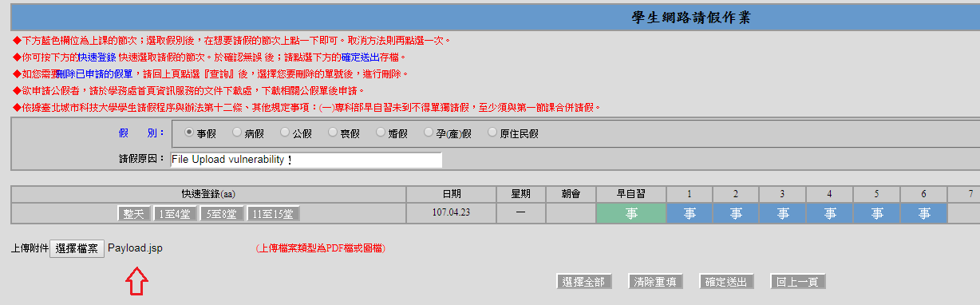Click the 整天 quick-register button

click(x=134, y=214)
